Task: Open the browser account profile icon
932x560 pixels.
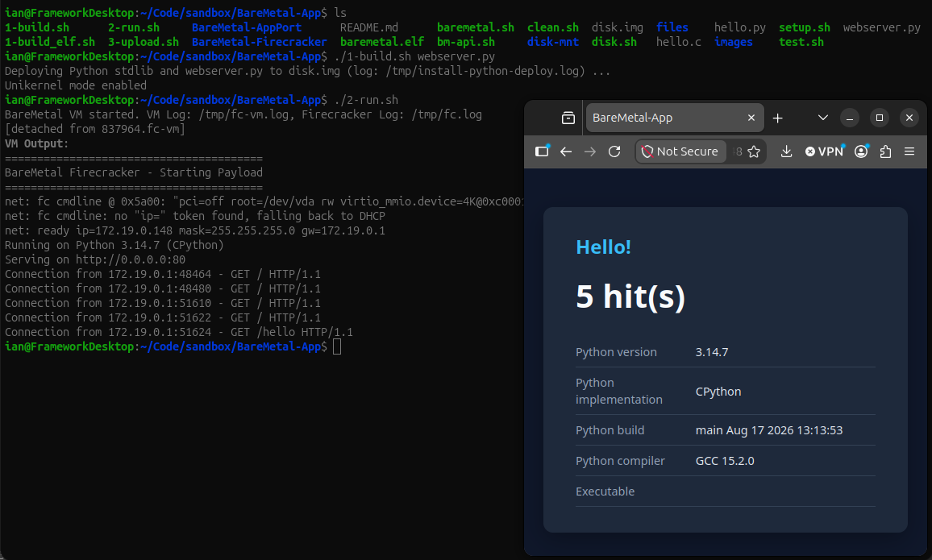Action: (x=861, y=151)
